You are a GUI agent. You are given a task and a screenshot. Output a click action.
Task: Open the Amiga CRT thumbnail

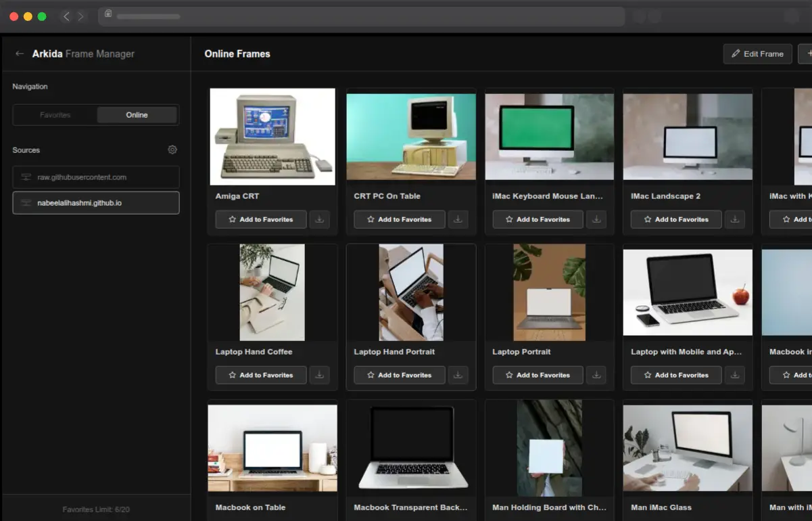click(x=272, y=137)
